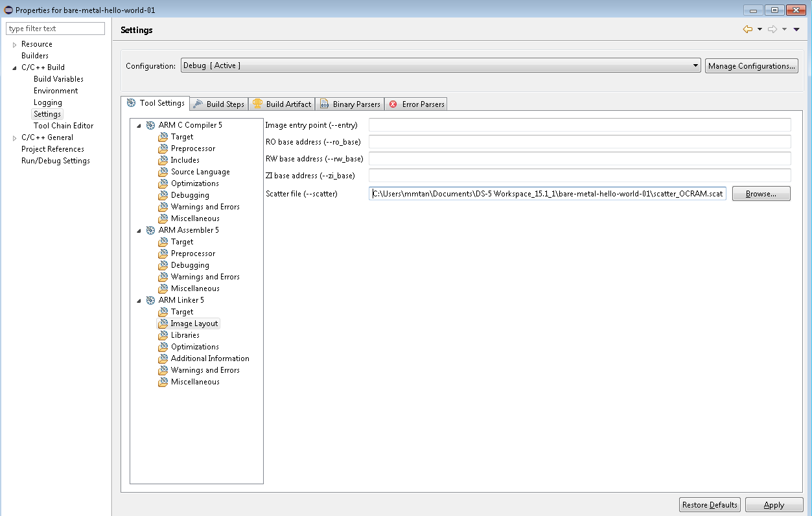812x516 pixels.
Task: Click the assembler Miscellaneous folder icon
Action: tap(163, 288)
